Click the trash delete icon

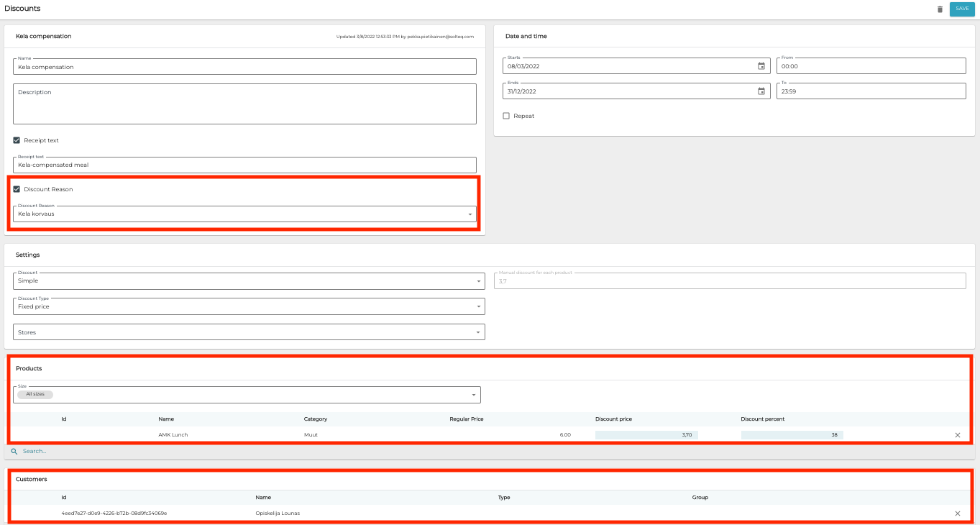point(939,9)
